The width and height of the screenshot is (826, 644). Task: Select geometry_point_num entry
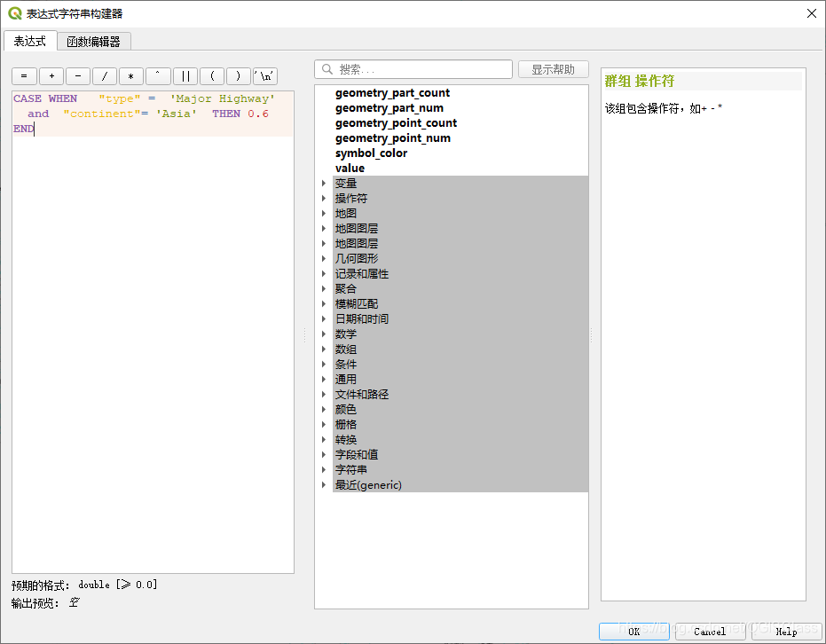(393, 138)
